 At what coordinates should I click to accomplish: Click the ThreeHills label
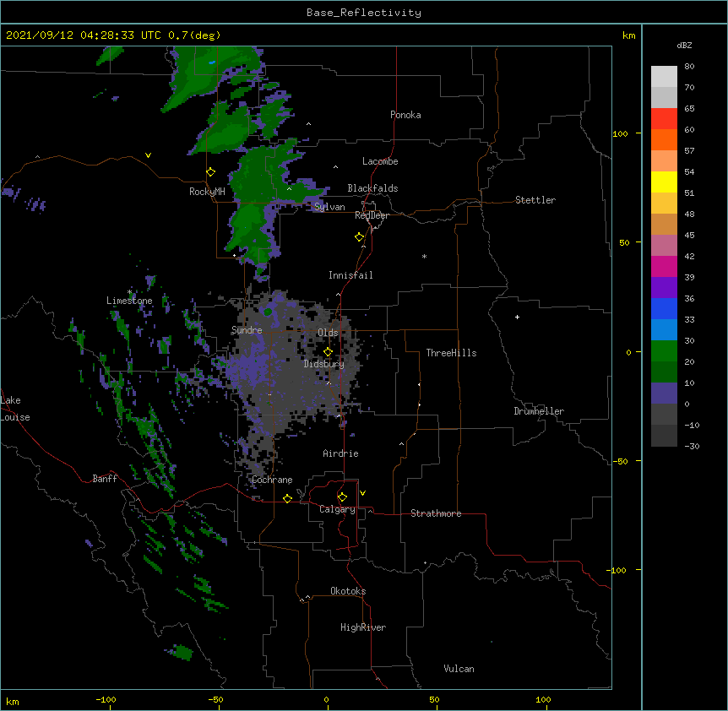coord(451,353)
